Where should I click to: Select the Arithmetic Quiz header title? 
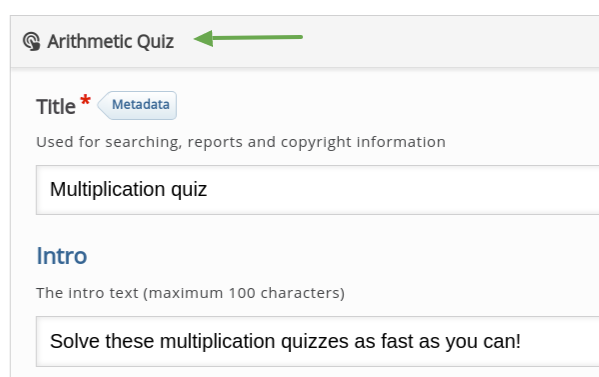pos(110,41)
